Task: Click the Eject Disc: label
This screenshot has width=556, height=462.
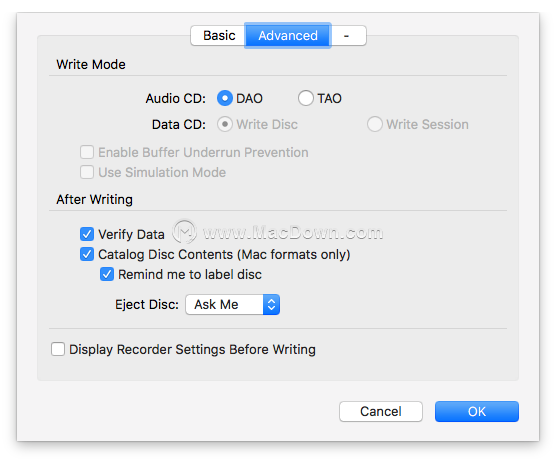Action: click(147, 305)
